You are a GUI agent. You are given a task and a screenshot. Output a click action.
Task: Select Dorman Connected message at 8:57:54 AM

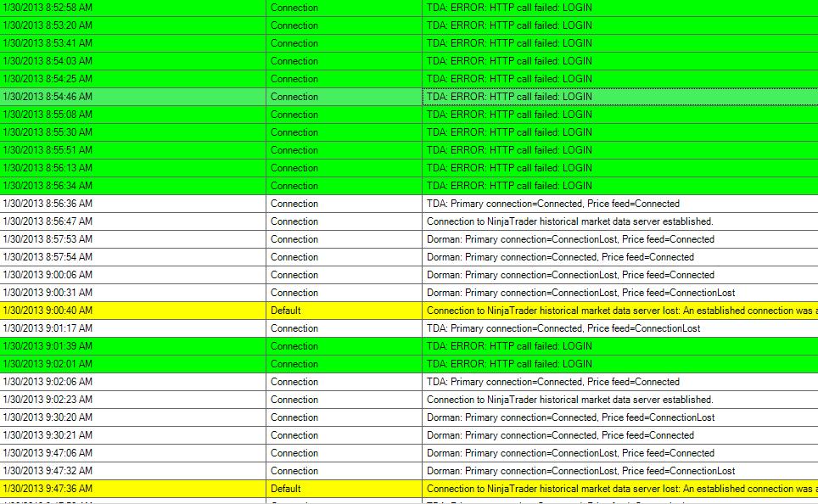point(620,257)
